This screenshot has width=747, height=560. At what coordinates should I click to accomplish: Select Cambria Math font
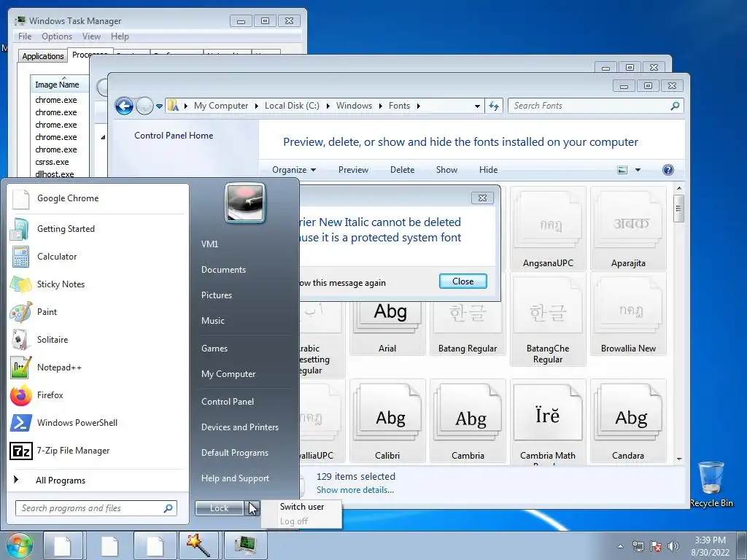point(548,421)
